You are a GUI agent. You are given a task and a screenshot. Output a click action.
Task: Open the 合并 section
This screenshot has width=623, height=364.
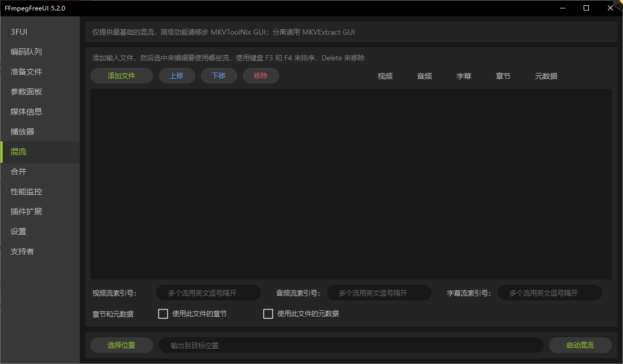[x=17, y=171]
